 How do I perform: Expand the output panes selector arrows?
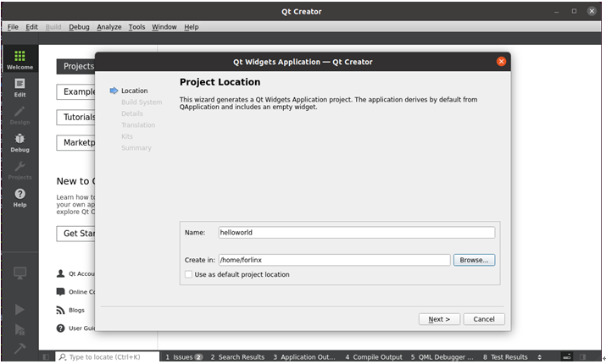(540, 357)
